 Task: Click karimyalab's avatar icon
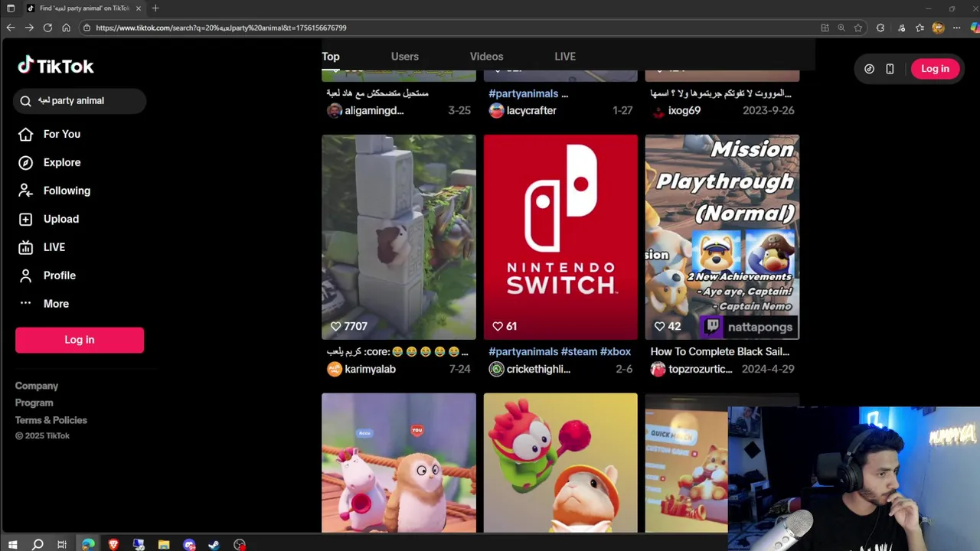pos(335,369)
